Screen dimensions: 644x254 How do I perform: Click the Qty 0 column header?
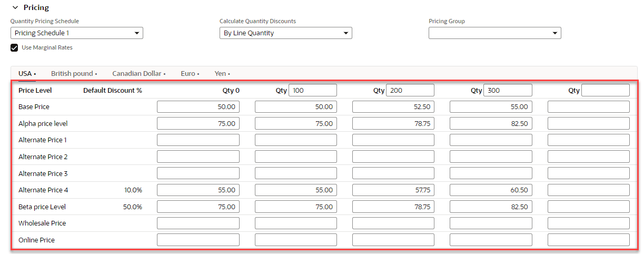[x=231, y=91]
